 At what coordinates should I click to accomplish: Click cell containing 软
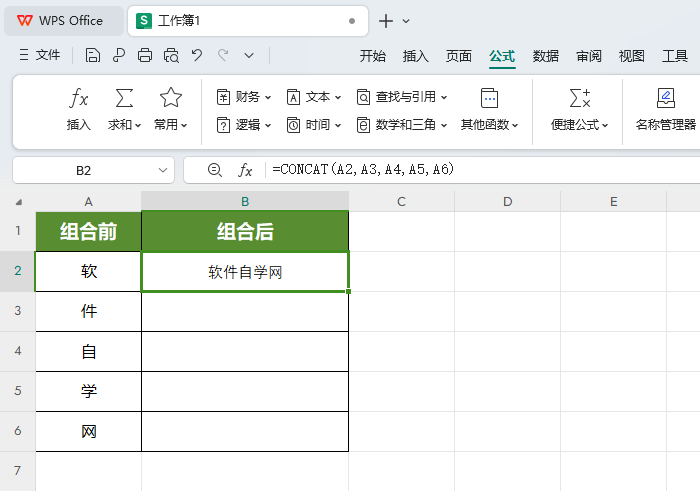(88, 271)
